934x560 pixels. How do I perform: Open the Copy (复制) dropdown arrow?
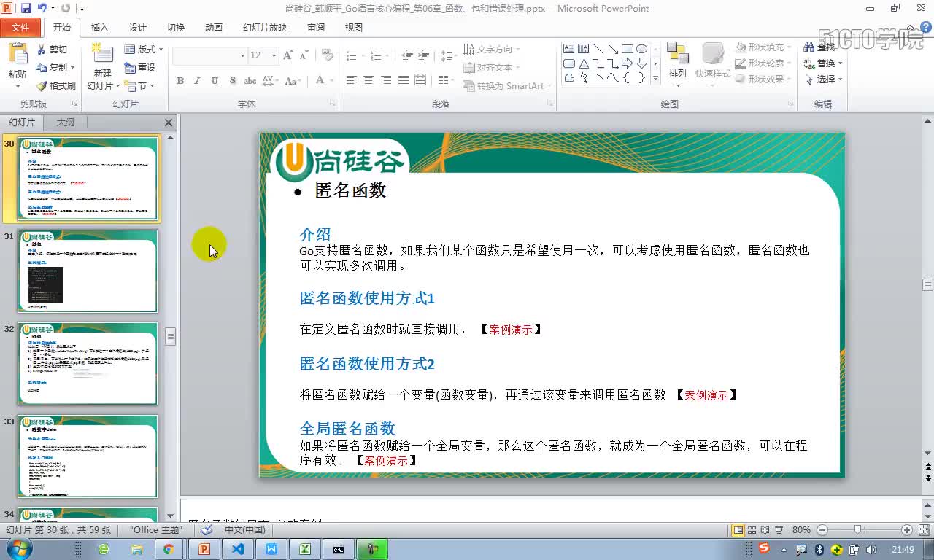tap(72, 68)
